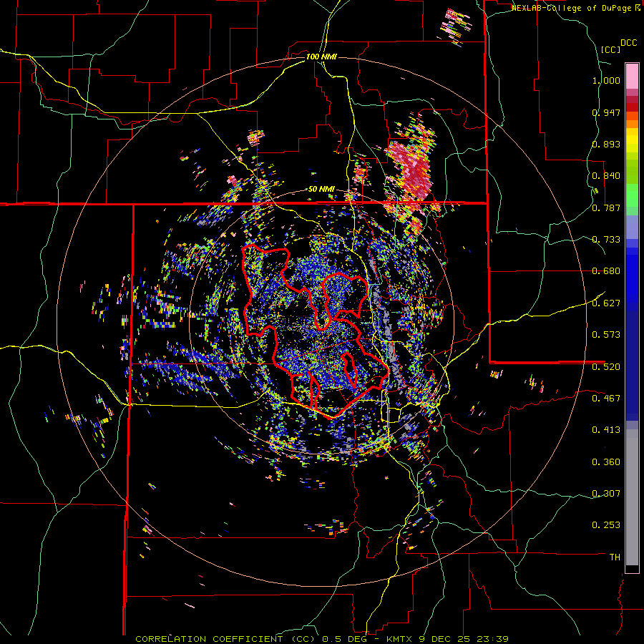Image resolution: width=644 pixels, height=644 pixels.
Task: Pick the pink swatch atop the color scale
Action: 632,77
